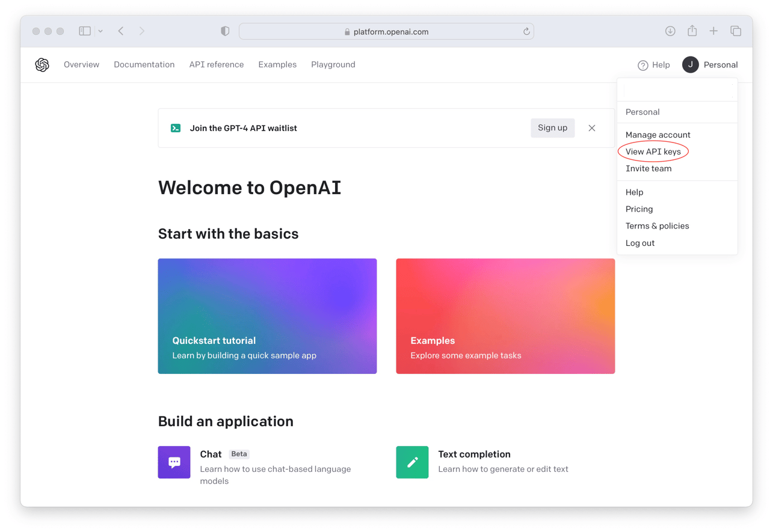Click the GPT-4 waitlist terminal icon
The width and height of the screenshot is (773, 532).
tap(175, 128)
